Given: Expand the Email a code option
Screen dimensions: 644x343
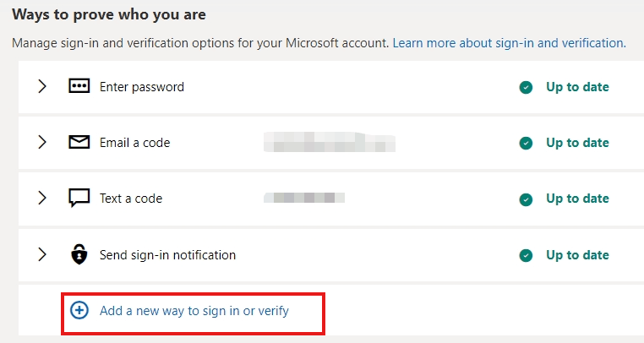Looking at the screenshot, I should (x=42, y=143).
